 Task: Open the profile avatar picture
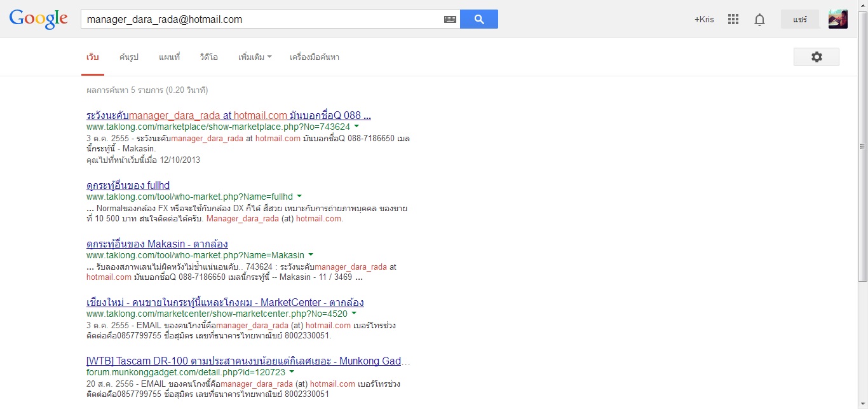[x=838, y=19]
